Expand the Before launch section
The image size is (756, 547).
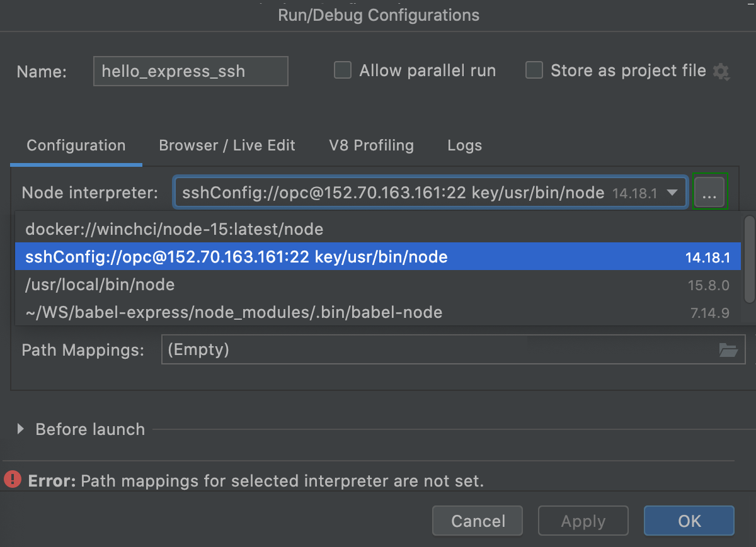[x=22, y=429]
